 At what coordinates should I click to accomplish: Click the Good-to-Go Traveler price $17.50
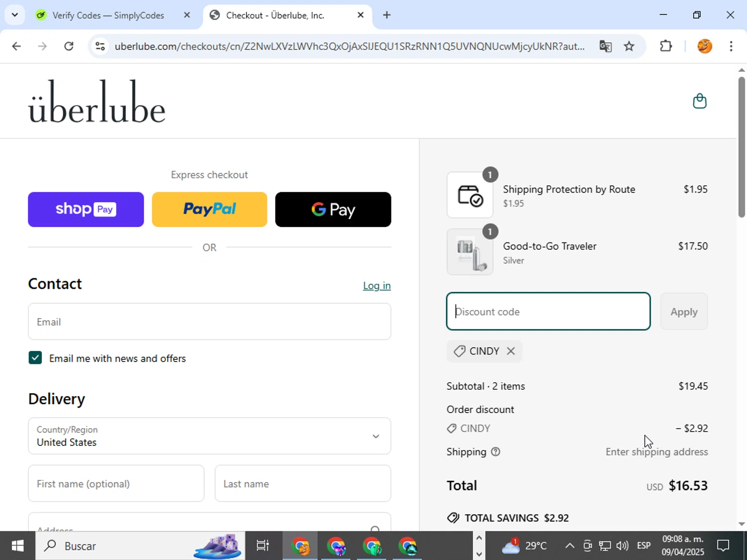pyautogui.click(x=693, y=246)
